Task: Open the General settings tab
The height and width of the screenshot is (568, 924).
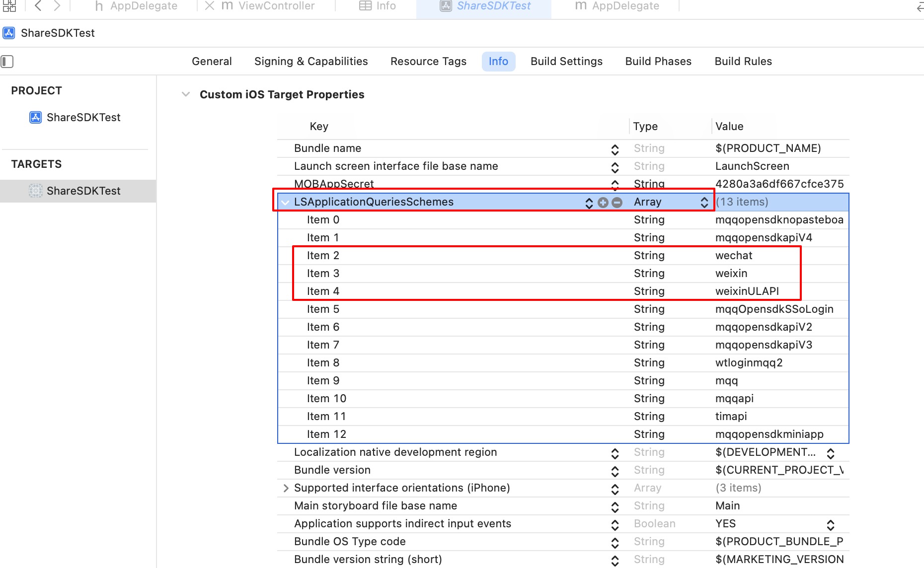Action: click(212, 62)
